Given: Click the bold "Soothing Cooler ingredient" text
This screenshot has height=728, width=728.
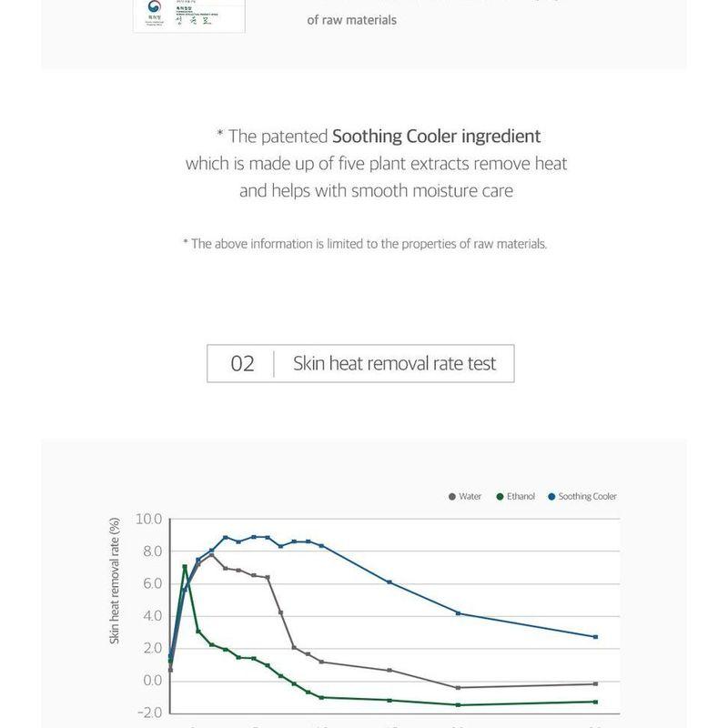Looking at the screenshot, I should [x=437, y=136].
